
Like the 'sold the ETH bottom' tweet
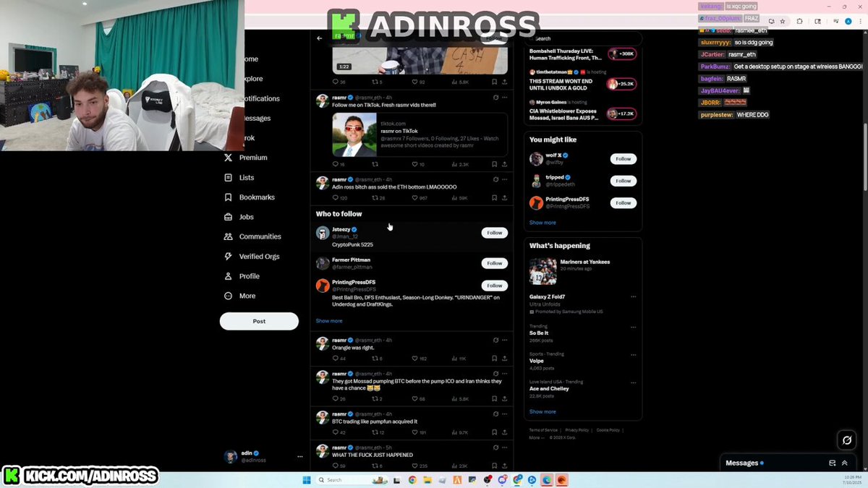[x=414, y=197]
